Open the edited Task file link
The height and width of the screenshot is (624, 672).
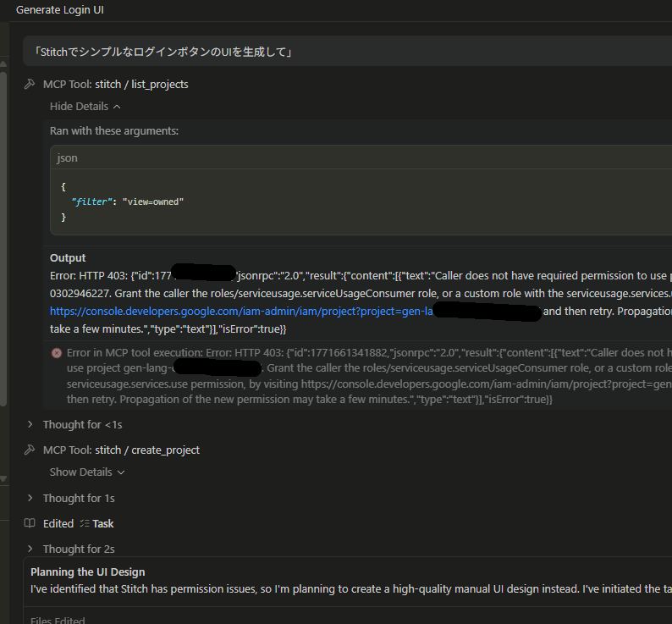click(103, 523)
